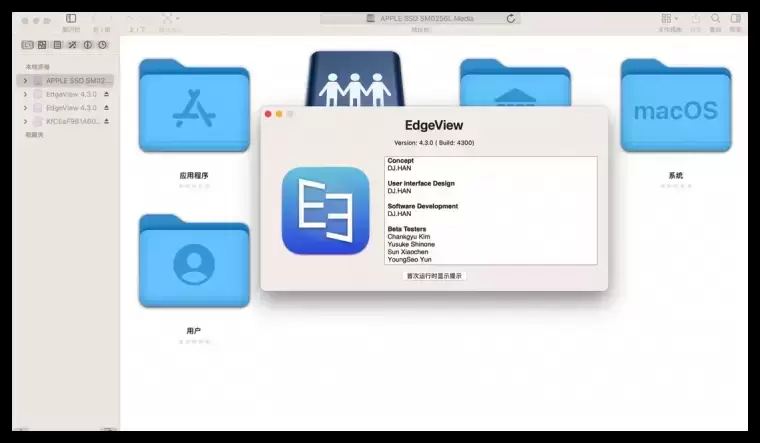Select the KfCEaF961A60 volume row
The width and height of the screenshot is (760, 443).
[65, 121]
